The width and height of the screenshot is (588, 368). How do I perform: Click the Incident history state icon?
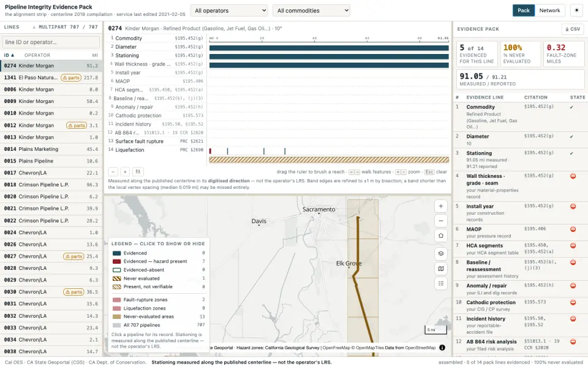[573, 319]
